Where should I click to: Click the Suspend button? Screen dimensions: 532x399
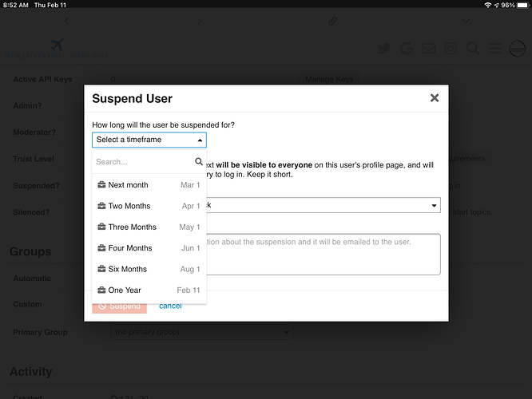coord(119,307)
